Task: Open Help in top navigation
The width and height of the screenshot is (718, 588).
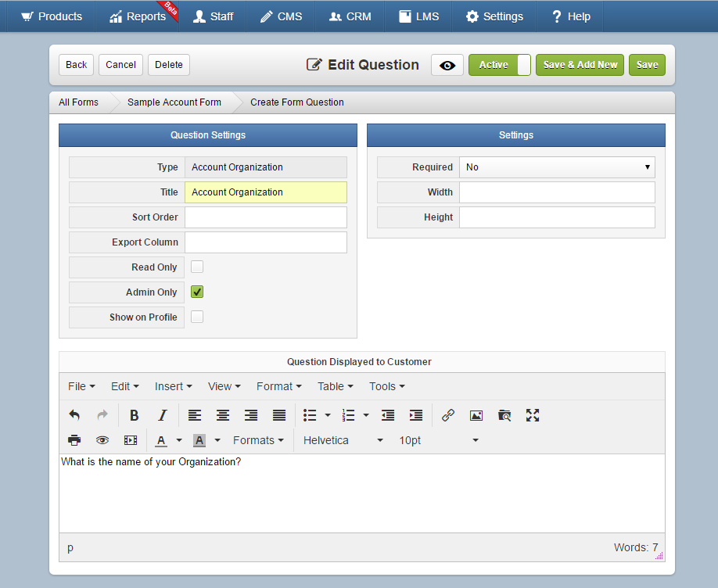Action: coord(570,16)
